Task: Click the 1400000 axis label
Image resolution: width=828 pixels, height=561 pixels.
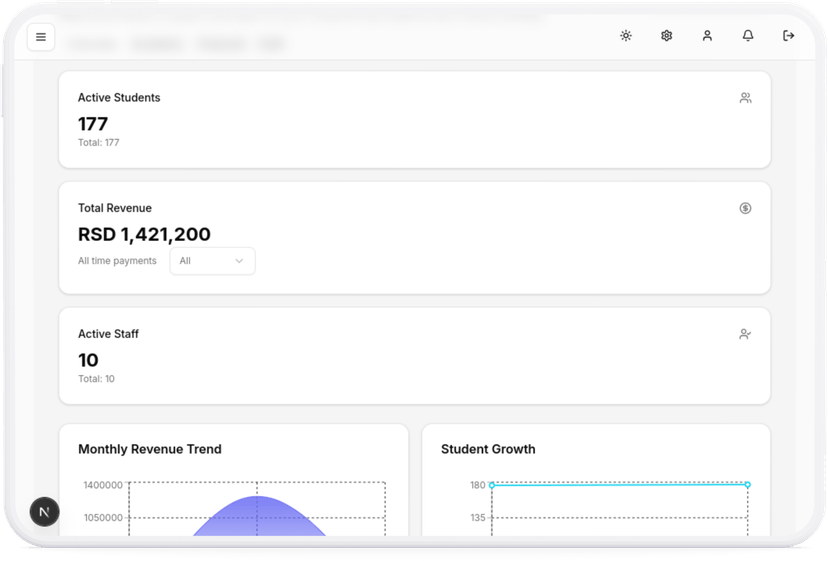Action: click(x=103, y=485)
